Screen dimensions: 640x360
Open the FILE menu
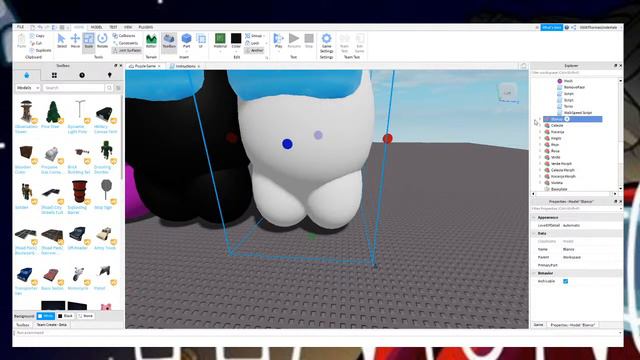[x=20, y=27]
